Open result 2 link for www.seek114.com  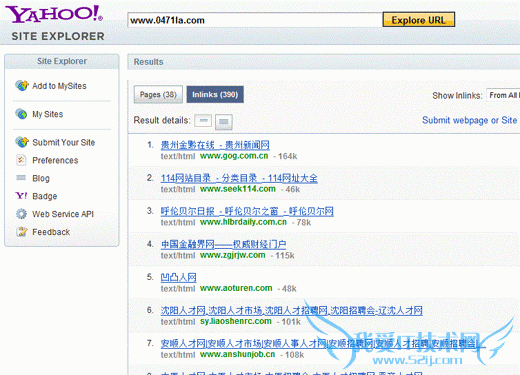239,178
